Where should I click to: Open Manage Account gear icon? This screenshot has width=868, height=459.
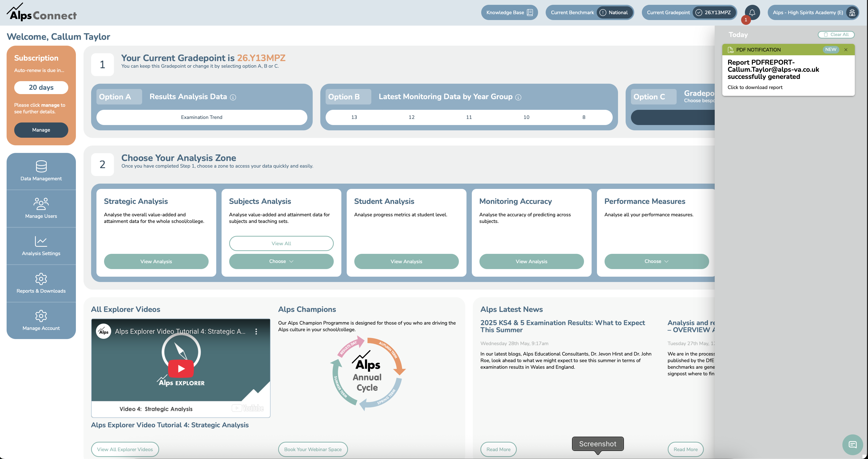click(41, 316)
